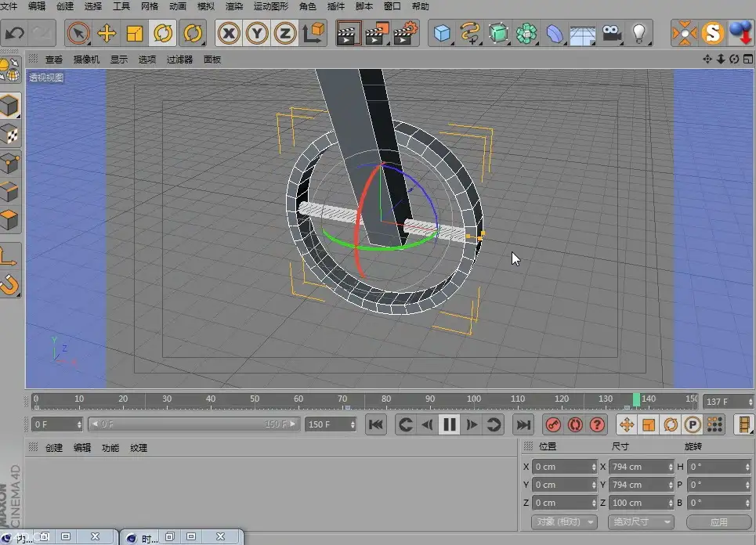
Task: Pause the animation playback
Action: [450, 424]
